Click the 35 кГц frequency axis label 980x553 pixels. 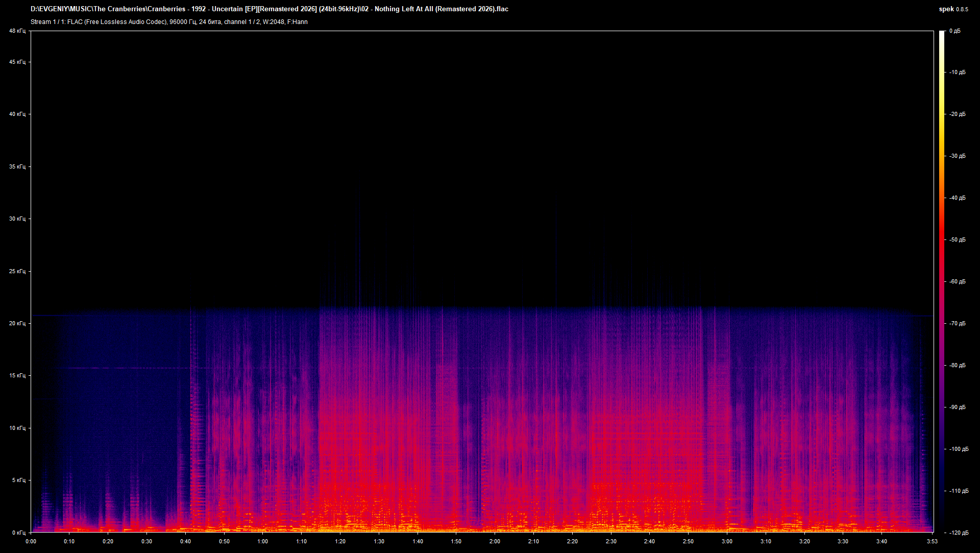coord(17,166)
